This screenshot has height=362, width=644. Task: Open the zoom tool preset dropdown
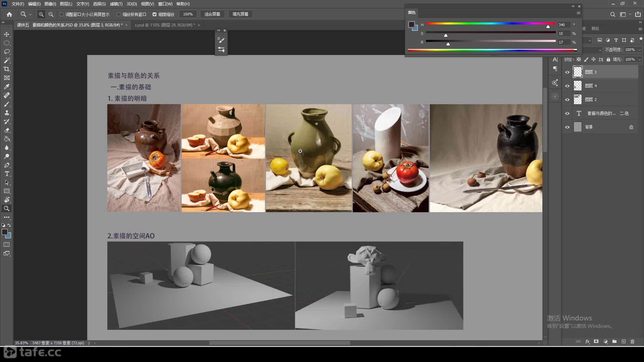(x=30, y=14)
